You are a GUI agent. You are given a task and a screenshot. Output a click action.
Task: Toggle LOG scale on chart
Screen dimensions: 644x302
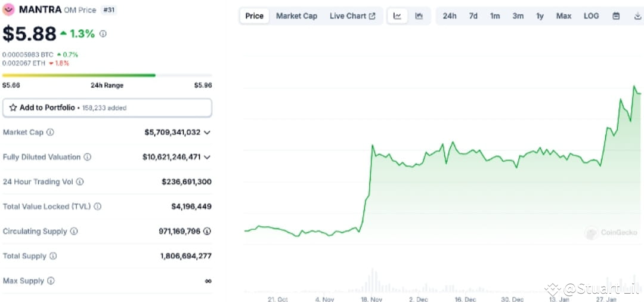[x=591, y=16]
